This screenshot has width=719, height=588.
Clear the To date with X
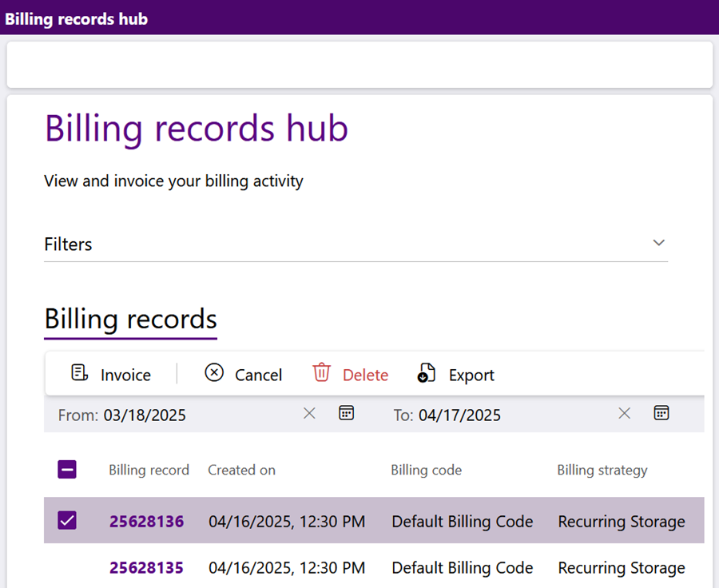pyautogui.click(x=625, y=413)
